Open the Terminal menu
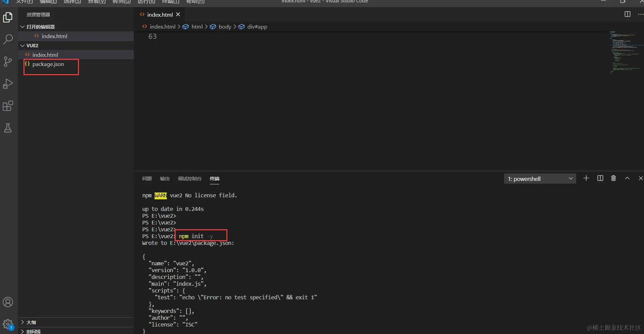This screenshot has width=644, height=334. point(171,1)
